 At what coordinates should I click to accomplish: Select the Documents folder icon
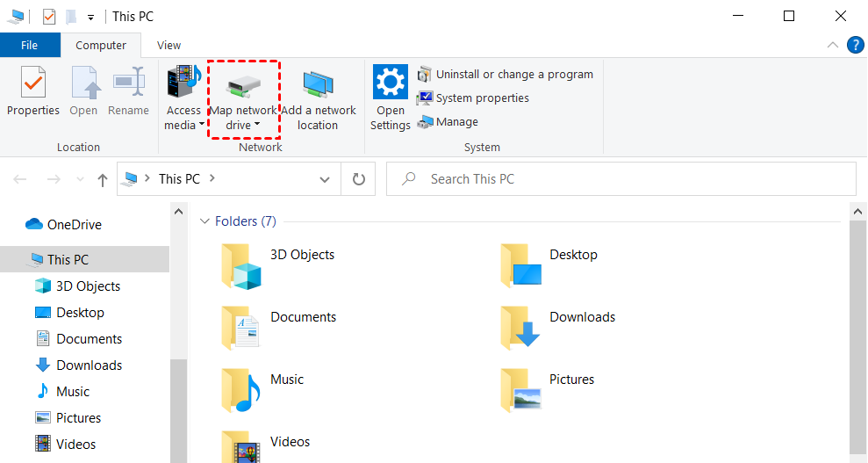tap(240, 329)
